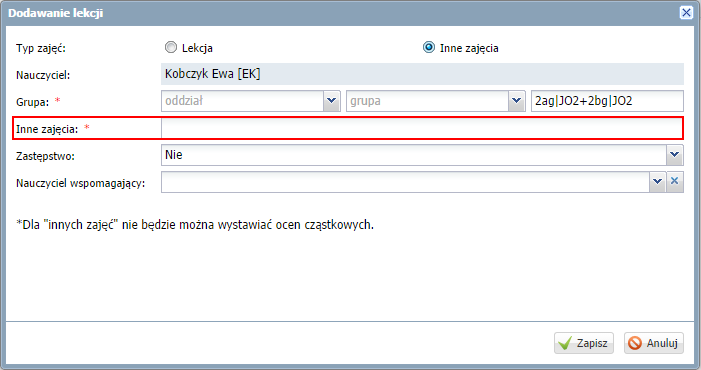Click the Inne zajęcia text input field
Screen dimensions: 701x370
pyautogui.click(x=422, y=129)
